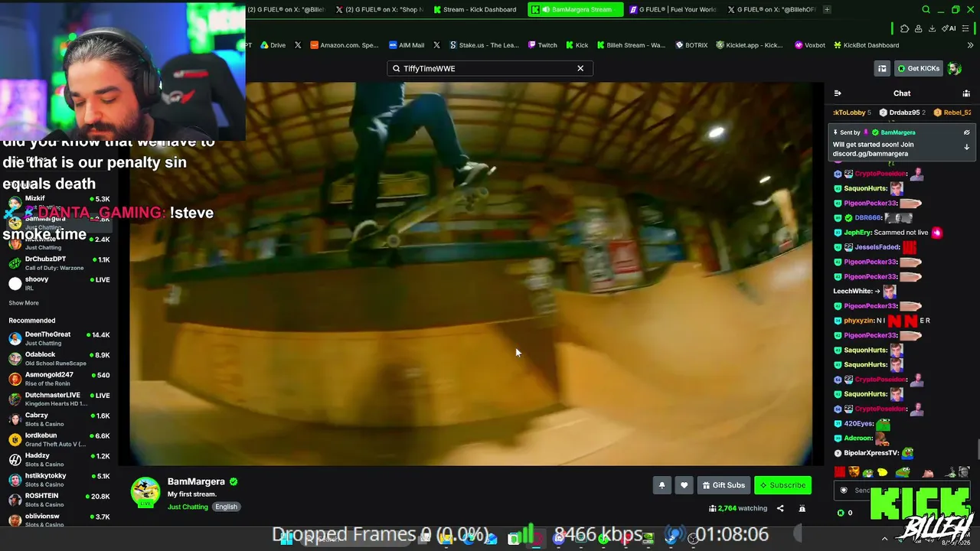This screenshot has width=980, height=551.
Task: Click the English language tag
Action: tap(226, 507)
